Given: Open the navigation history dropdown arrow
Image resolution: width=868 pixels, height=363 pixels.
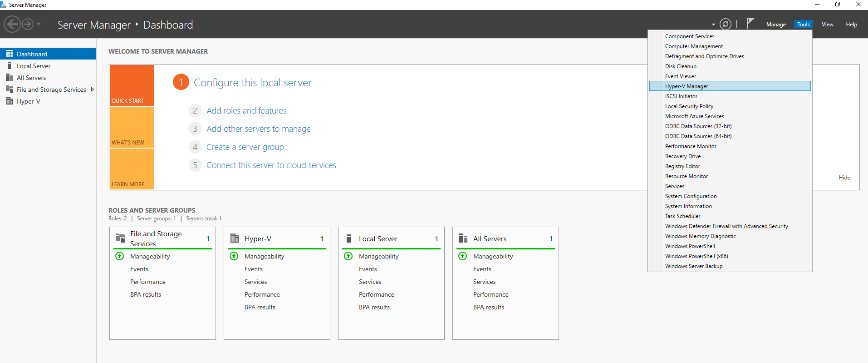Looking at the screenshot, I should 39,24.
